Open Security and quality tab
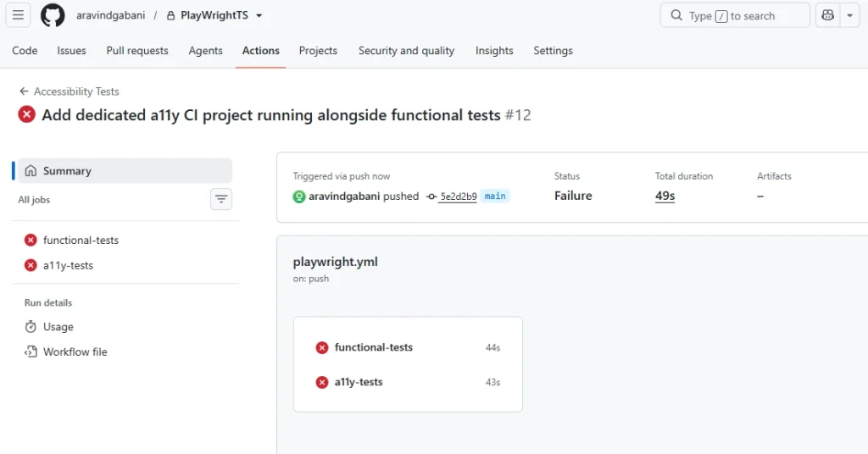The height and width of the screenshot is (454, 868). pos(406,50)
